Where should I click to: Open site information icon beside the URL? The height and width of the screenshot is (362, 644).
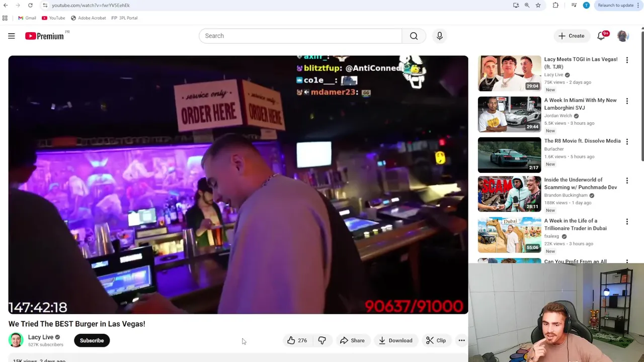pos(45,5)
